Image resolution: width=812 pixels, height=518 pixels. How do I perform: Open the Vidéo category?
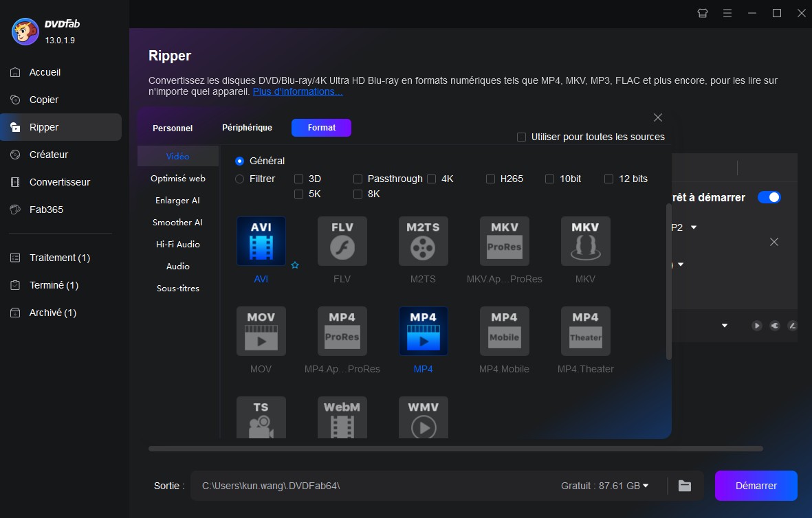tap(177, 156)
